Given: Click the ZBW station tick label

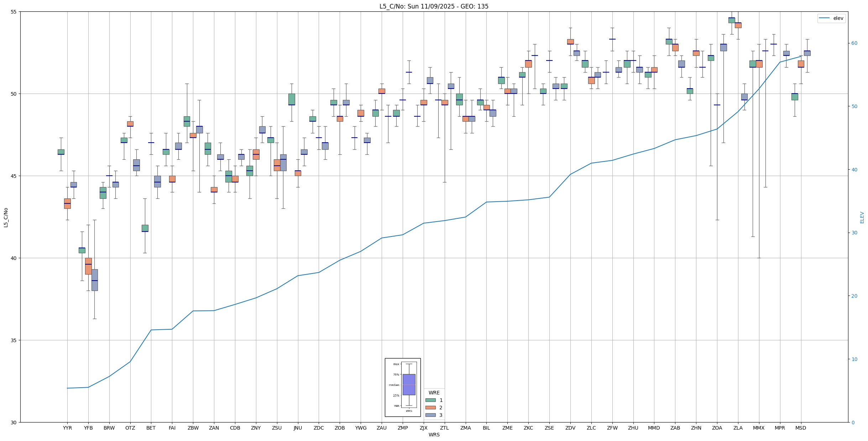Looking at the screenshot, I should [x=193, y=428].
